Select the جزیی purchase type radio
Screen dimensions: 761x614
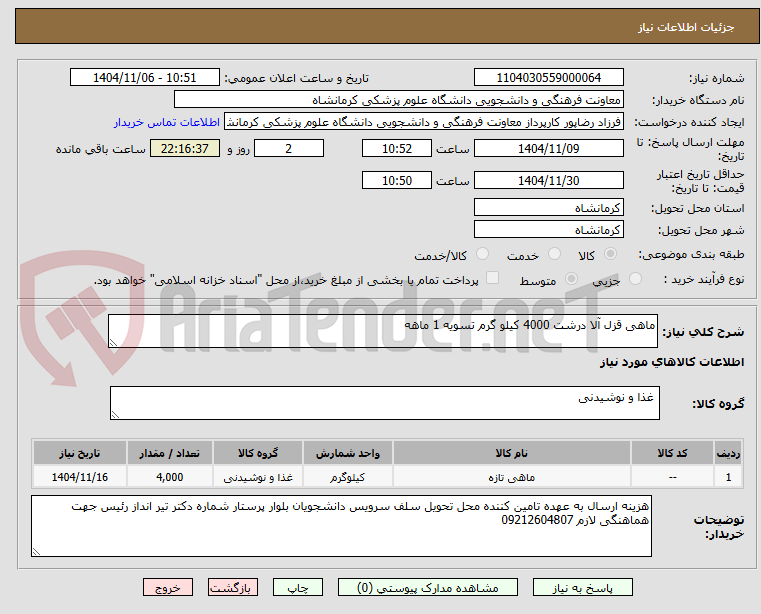tap(635, 279)
